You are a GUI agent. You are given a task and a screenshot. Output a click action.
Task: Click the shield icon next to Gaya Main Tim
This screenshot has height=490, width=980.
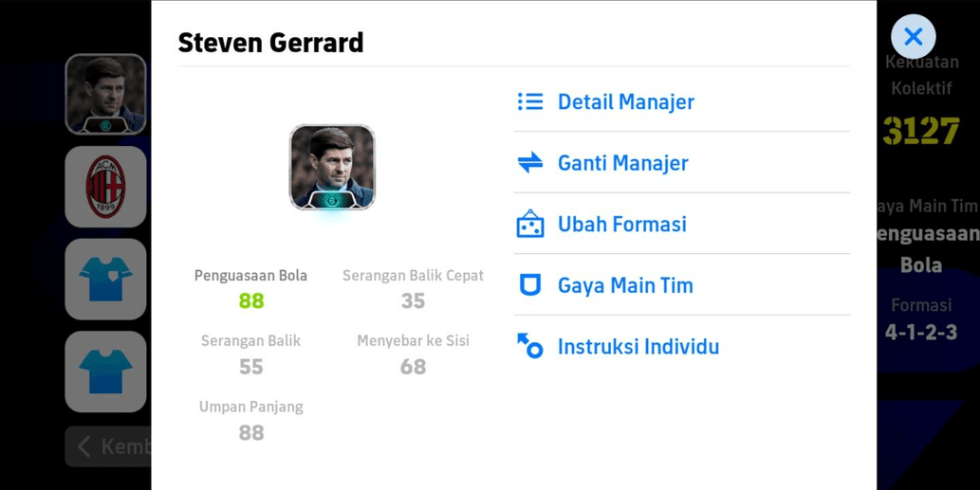[530, 285]
